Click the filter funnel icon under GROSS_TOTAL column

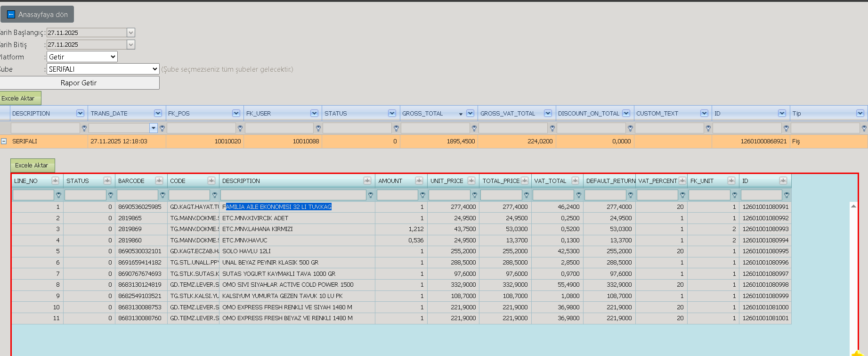click(x=474, y=128)
